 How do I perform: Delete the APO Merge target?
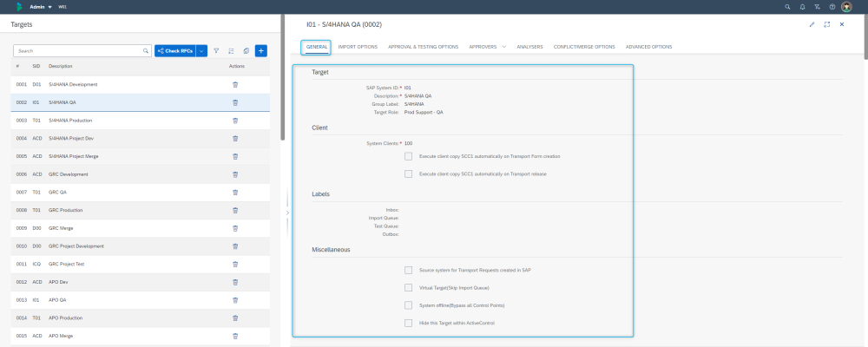pos(235,336)
